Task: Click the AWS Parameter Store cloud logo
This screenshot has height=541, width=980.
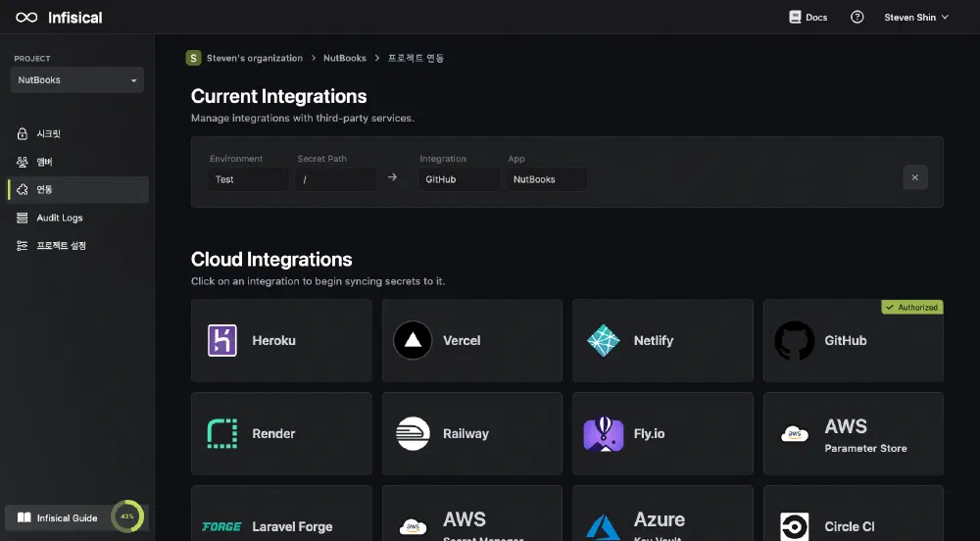Action: pyautogui.click(x=795, y=433)
